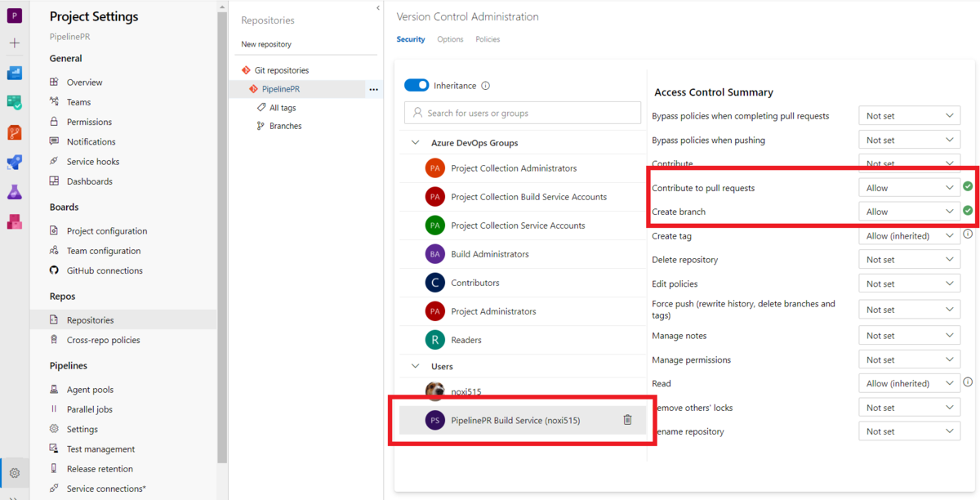Select Git repositories tree node

(282, 71)
